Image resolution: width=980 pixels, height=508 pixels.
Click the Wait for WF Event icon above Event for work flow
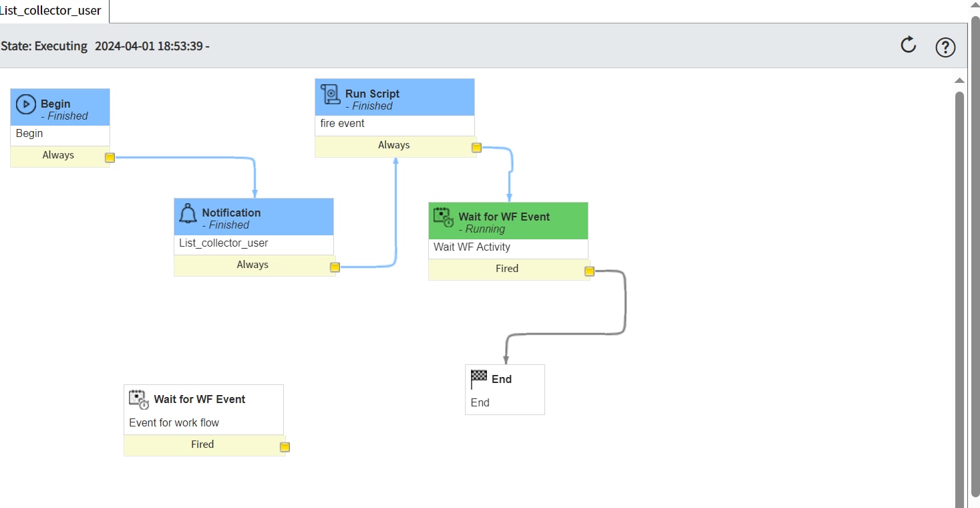(138, 399)
